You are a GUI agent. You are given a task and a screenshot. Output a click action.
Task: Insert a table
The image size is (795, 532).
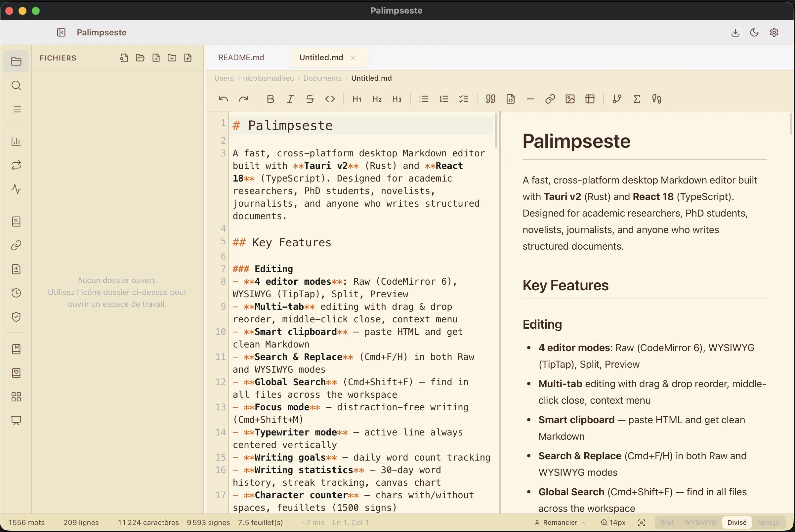point(590,99)
